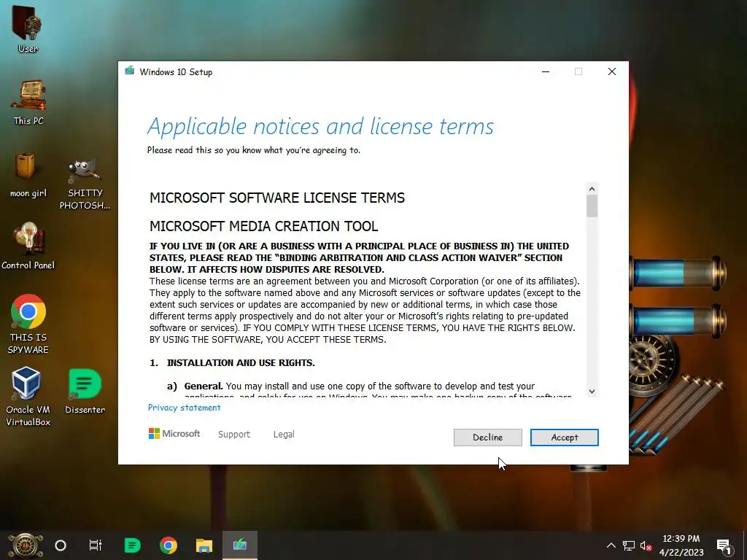
Task: Click the 'Applicable notices and license terms' title
Action: click(x=320, y=127)
